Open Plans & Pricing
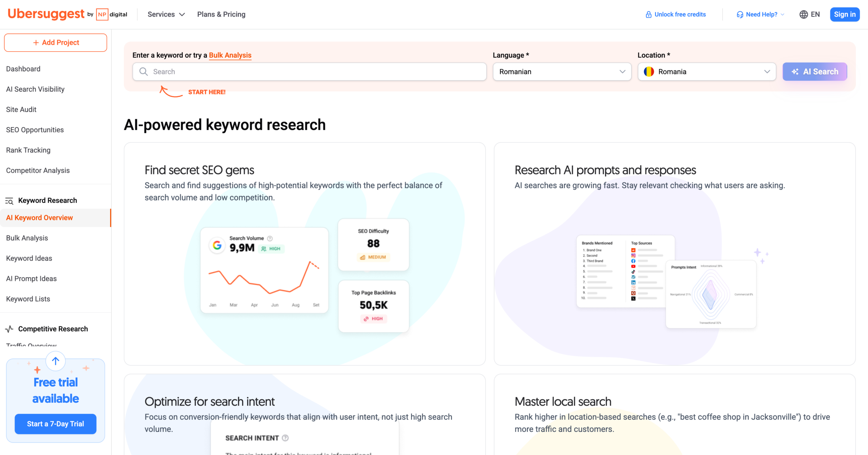This screenshot has height=455, width=868. point(221,14)
